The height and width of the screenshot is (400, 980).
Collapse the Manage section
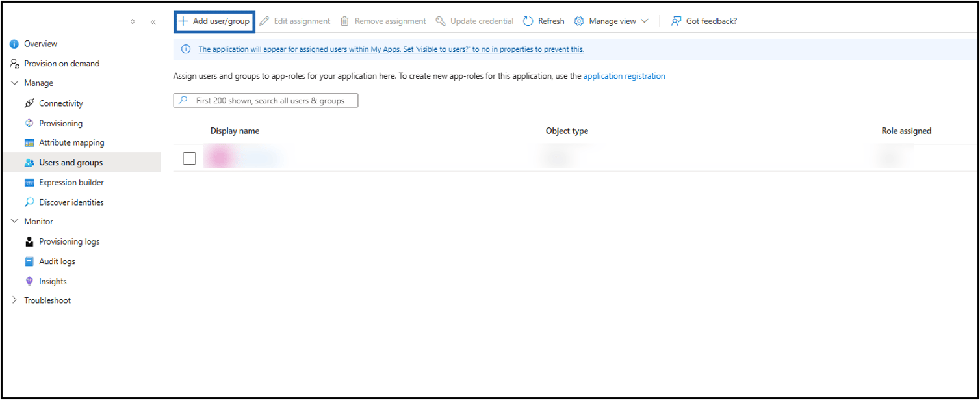pyautogui.click(x=15, y=83)
